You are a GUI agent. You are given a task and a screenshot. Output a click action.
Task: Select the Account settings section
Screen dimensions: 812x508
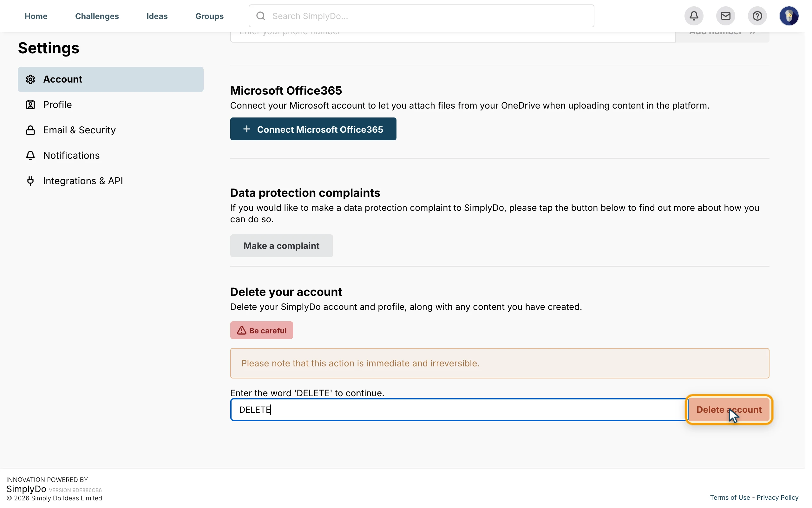click(x=111, y=79)
